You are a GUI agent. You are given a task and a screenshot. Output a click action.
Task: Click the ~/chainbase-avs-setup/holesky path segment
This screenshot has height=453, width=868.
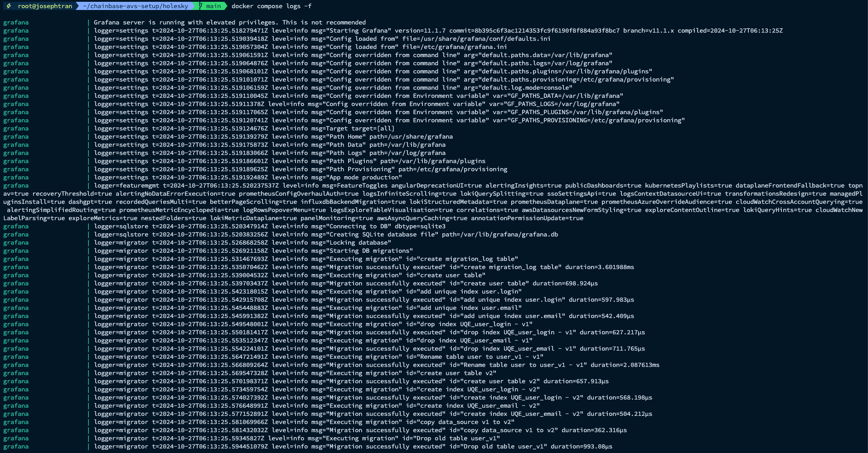(135, 6)
